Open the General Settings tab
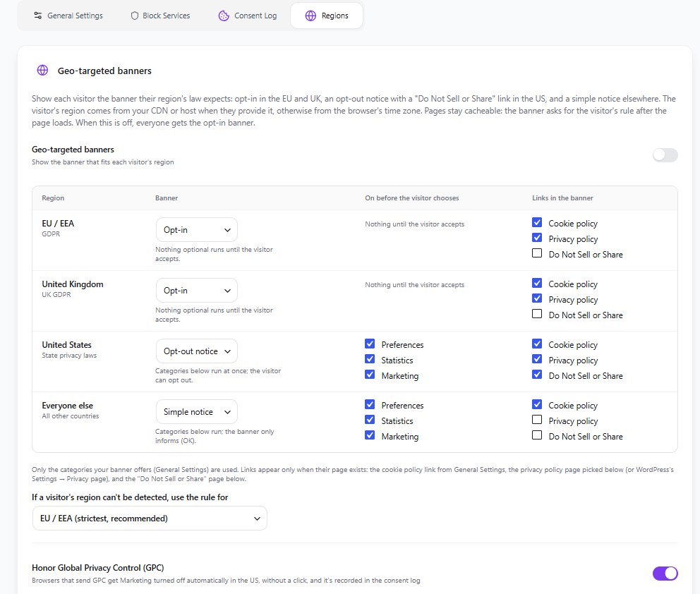 point(68,16)
